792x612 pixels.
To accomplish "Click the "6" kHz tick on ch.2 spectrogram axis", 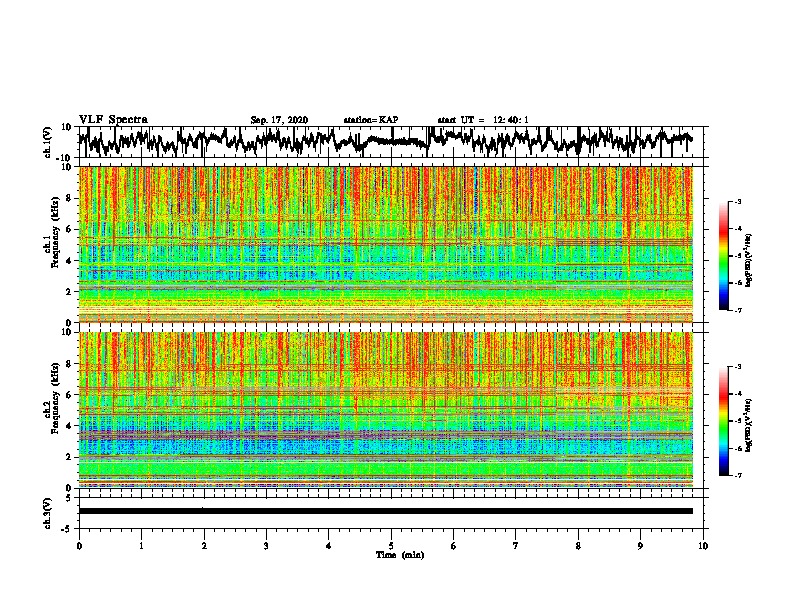I will (70, 395).
